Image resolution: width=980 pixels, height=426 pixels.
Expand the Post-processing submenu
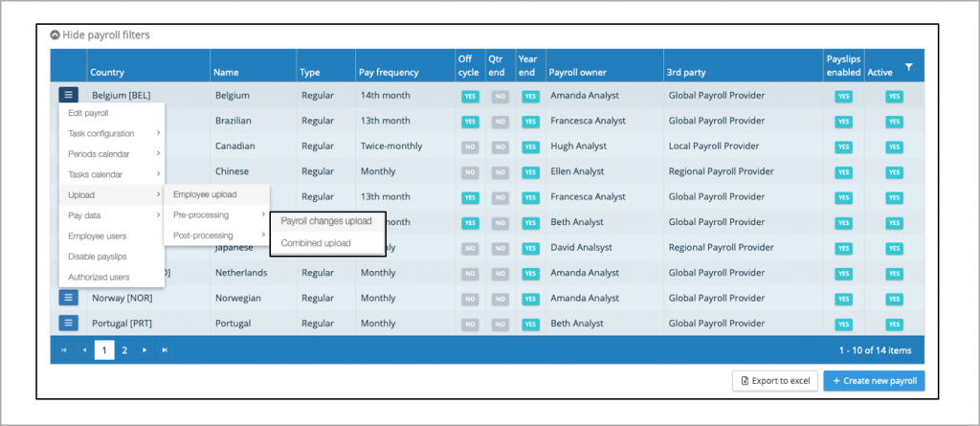[212, 235]
